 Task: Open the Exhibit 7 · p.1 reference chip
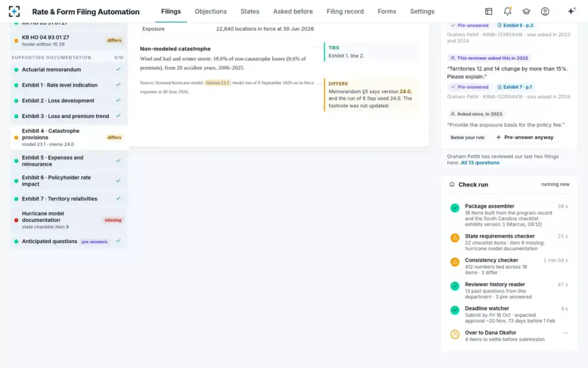coord(514,87)
